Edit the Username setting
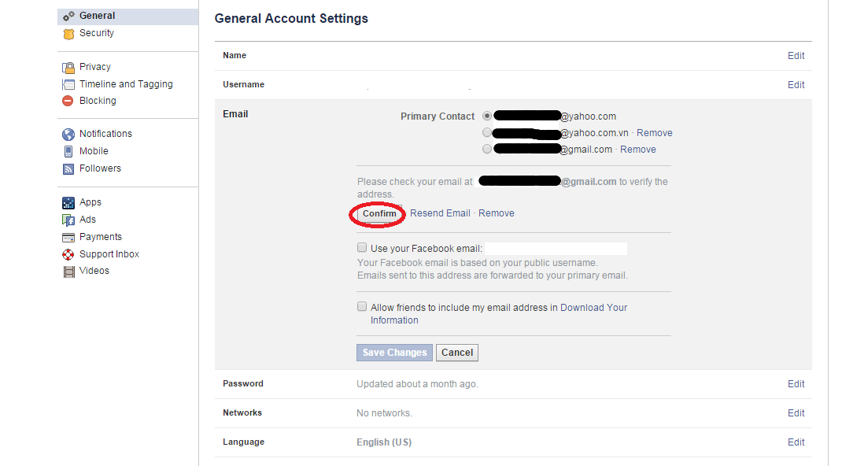 796,85
